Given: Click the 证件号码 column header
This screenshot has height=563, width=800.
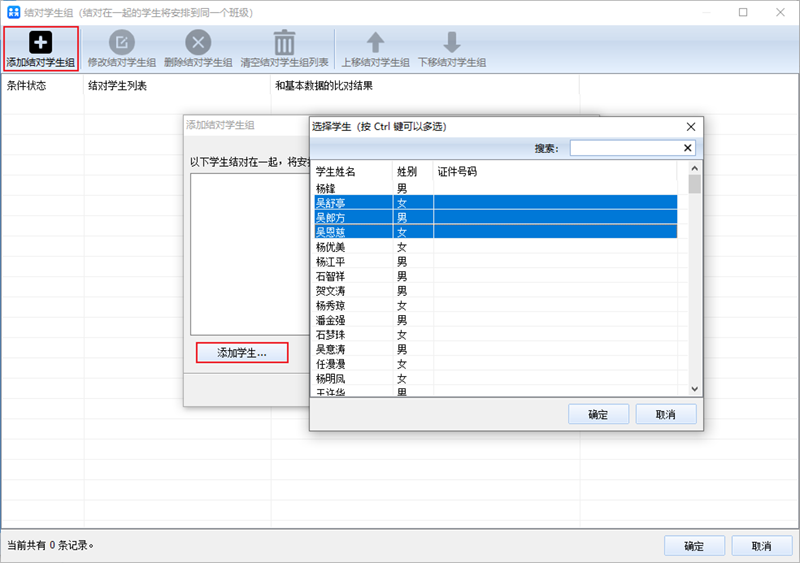Looking at the screenshot, I should pyautogui.click(x=456, y=172).
